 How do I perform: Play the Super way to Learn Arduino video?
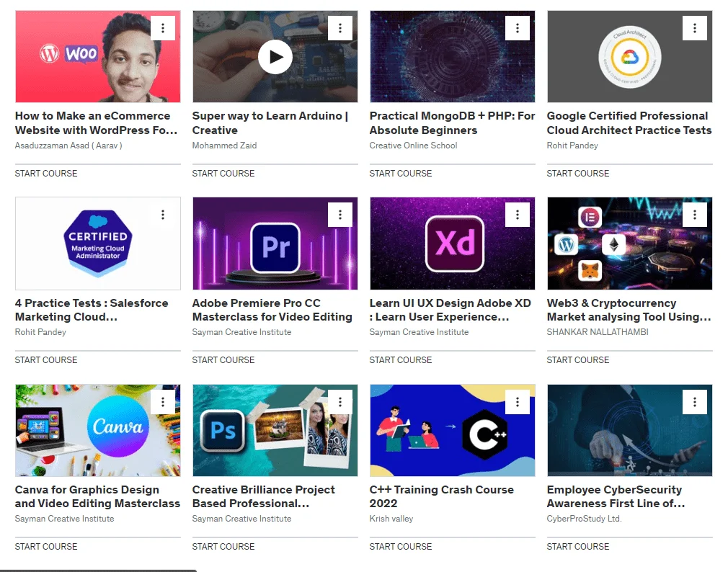point(275,57)
